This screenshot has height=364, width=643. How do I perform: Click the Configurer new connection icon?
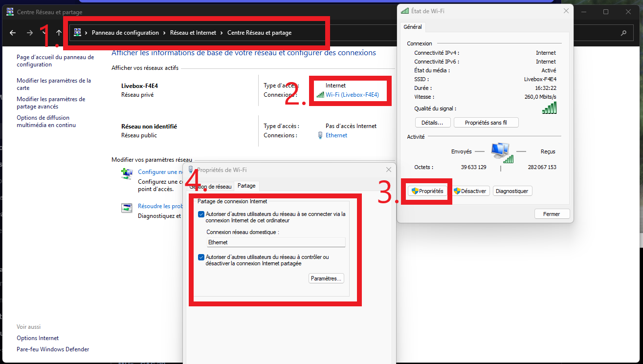[127, 174]
